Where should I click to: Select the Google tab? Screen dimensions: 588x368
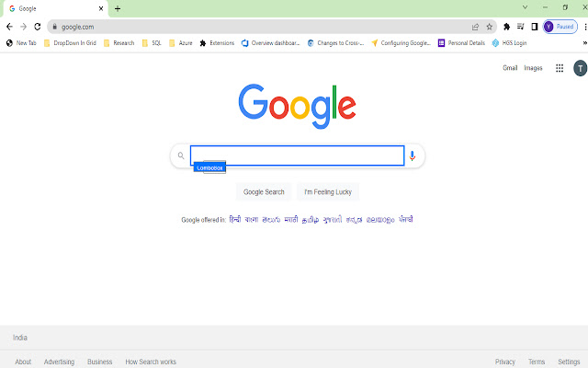[56, 8]
